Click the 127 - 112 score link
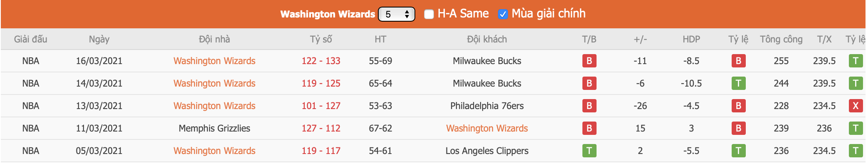Image resolution: width=868 pixels, height=164 pixels. [321, 128]
